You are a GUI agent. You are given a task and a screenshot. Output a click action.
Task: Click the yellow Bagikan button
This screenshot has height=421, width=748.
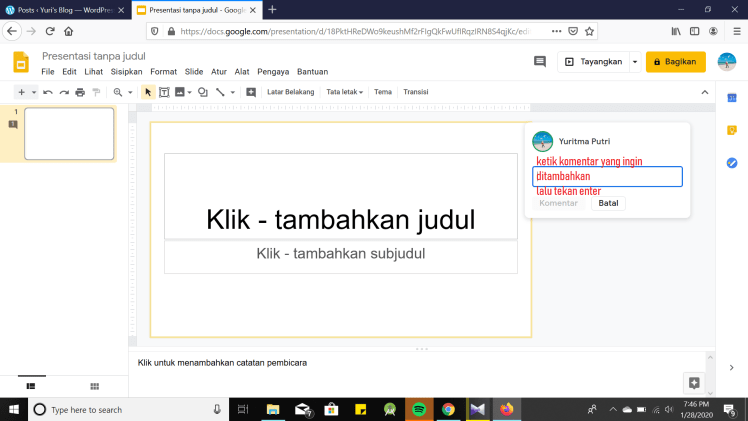[x=675, y=62]
